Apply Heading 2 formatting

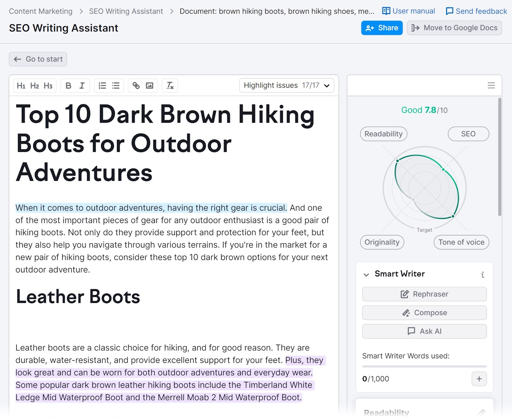pyautogui.click(x=35, y=85)
